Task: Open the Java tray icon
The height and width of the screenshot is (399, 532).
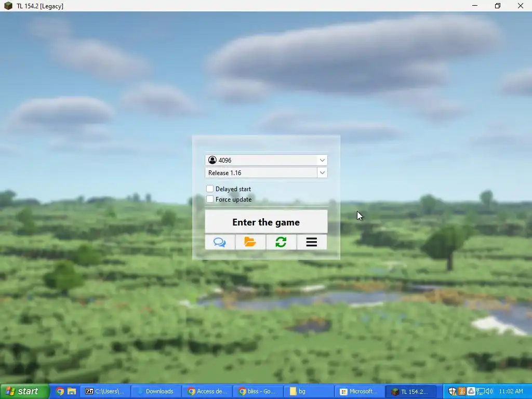Action: pyautogui.click(x=461, y=391)
